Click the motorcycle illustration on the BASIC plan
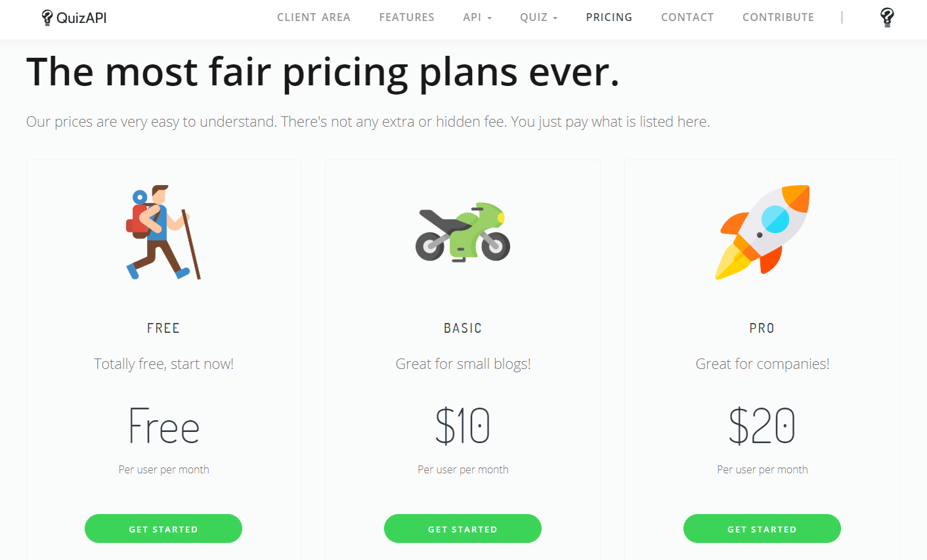Viewport: 927px width, 560px height. click(462, 232)
